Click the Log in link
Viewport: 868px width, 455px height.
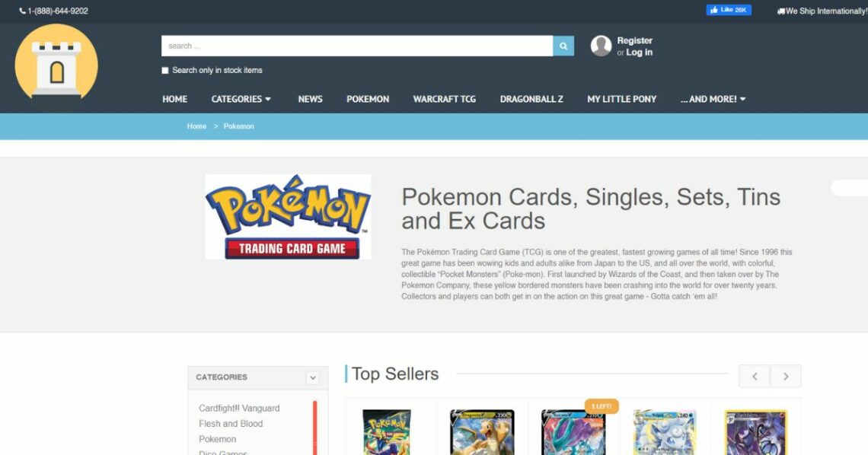640,52
